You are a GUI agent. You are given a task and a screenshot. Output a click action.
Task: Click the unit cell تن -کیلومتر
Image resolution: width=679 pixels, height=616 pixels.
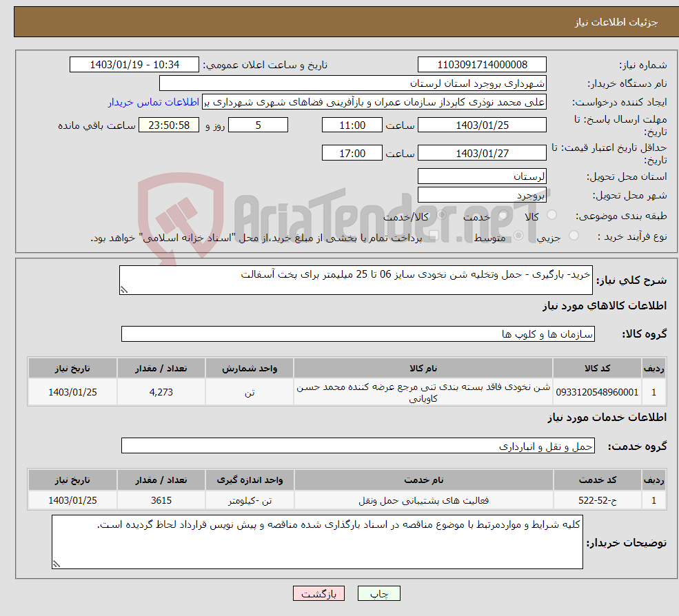coord(250,500)
